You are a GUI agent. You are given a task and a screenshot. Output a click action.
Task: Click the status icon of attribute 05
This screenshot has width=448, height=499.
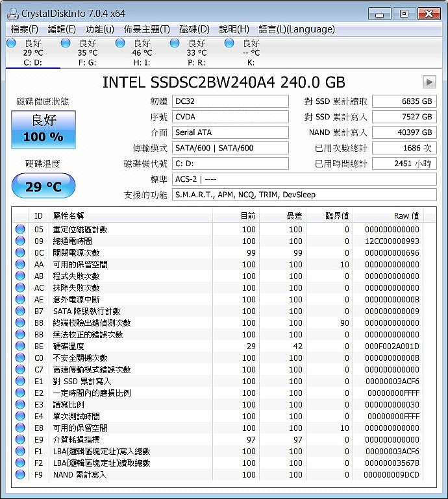pos(20,229)
